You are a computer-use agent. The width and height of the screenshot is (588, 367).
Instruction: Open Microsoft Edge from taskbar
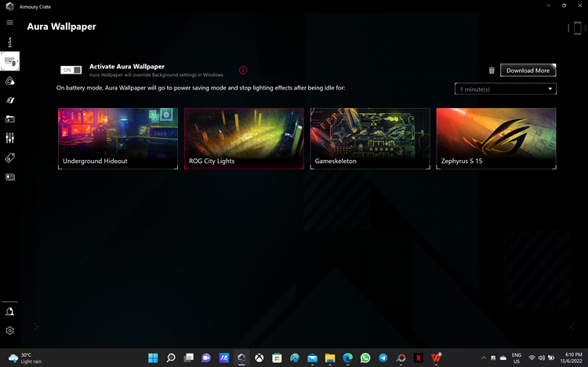(347, 358)
